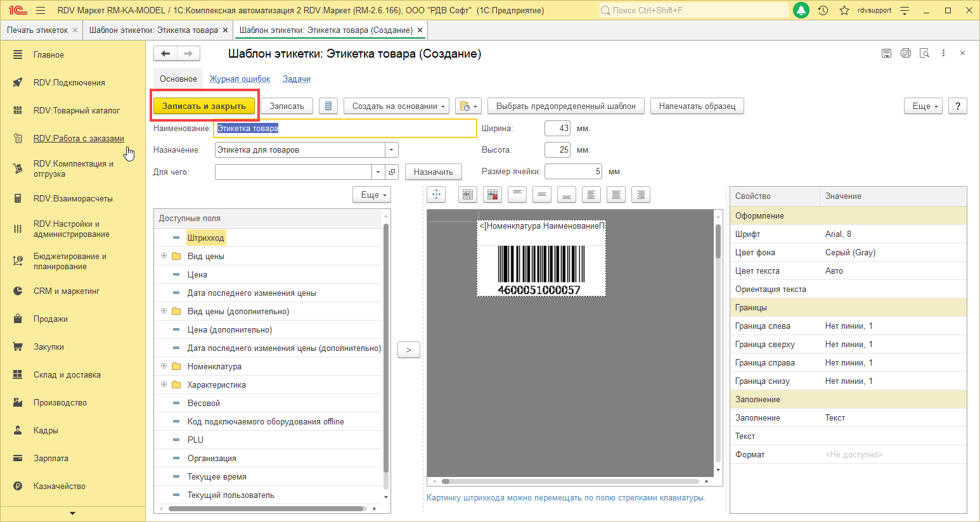This screenshot has height=522, width=980.
Task: Switch to the Журнал ошибок tab
Action: [x=240, y=79]
